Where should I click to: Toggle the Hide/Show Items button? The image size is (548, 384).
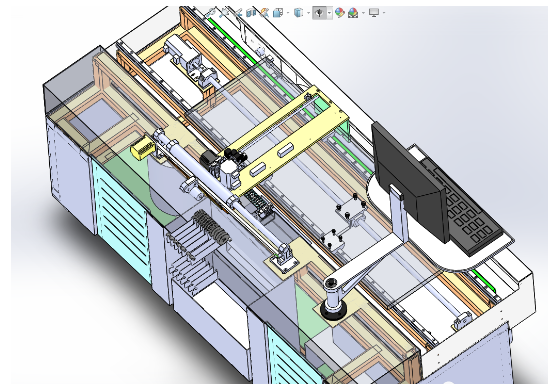pos(319,13)
